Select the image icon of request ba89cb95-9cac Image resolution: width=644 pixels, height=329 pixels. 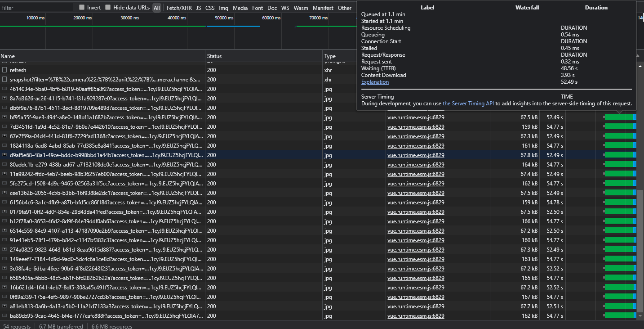4,316
